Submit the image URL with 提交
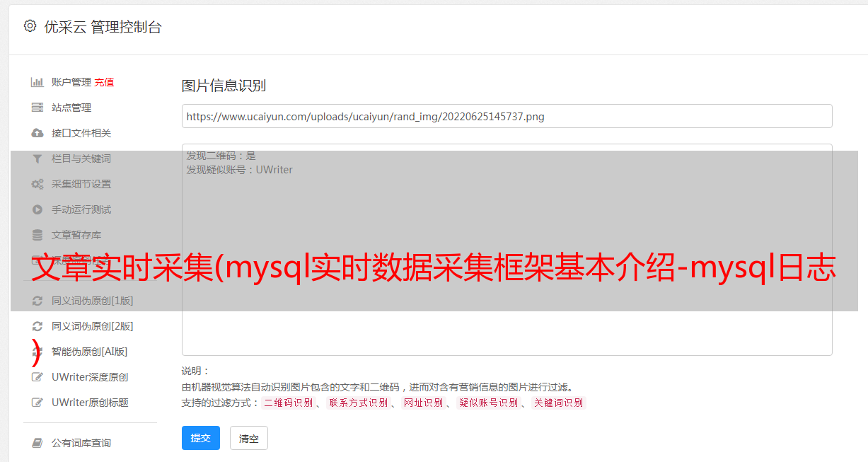The image size is (868, 462). (201, 438)
